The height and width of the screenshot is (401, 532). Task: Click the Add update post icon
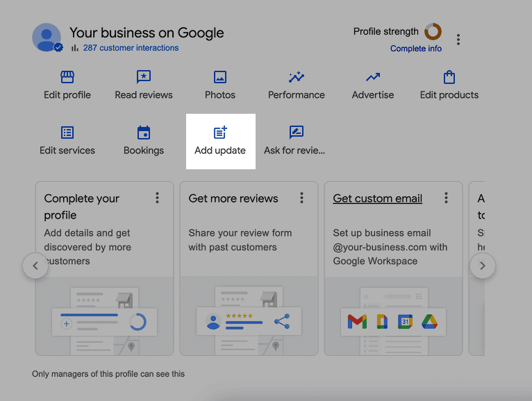pos(220,133)
